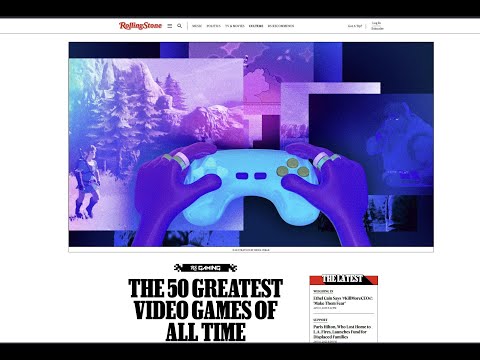The width and height of the screenshot is (480, 360).
Task: Click the RS Gaming badge
Action: tap(205, 268)
